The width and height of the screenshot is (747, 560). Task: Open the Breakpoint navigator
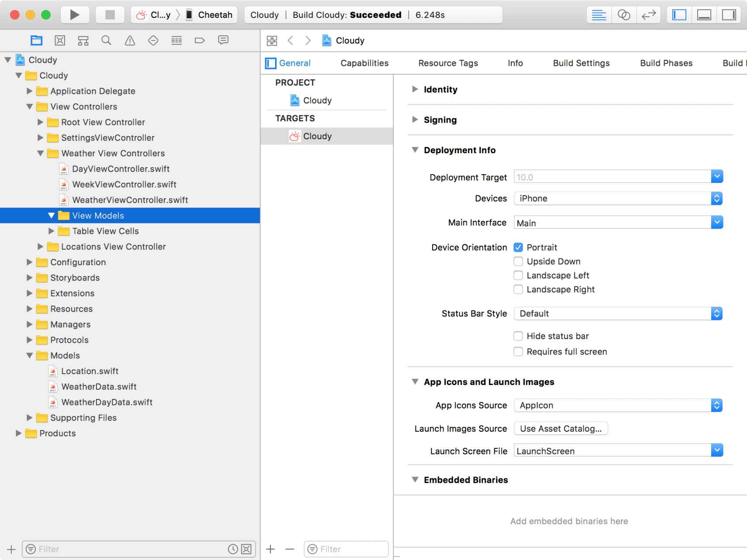point(200,41)
